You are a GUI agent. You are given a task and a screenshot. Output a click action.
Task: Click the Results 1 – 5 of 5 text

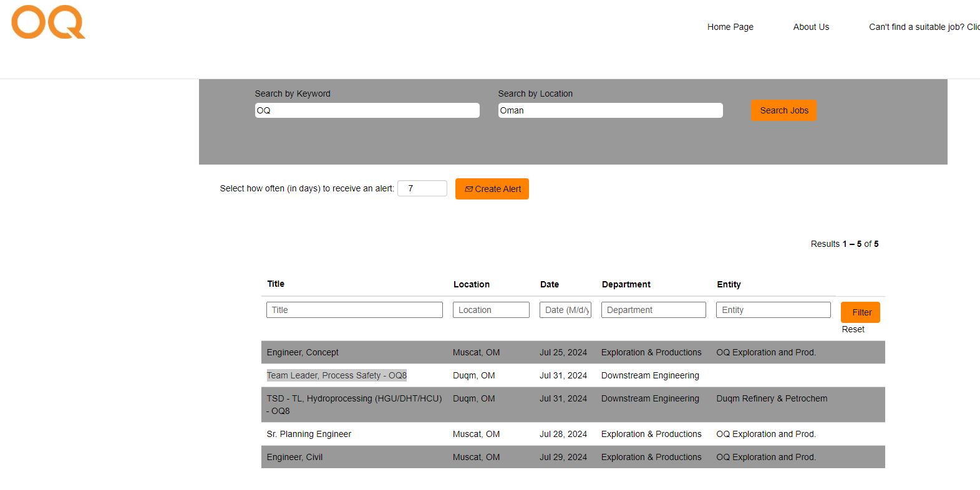click(x=845, y=244)
